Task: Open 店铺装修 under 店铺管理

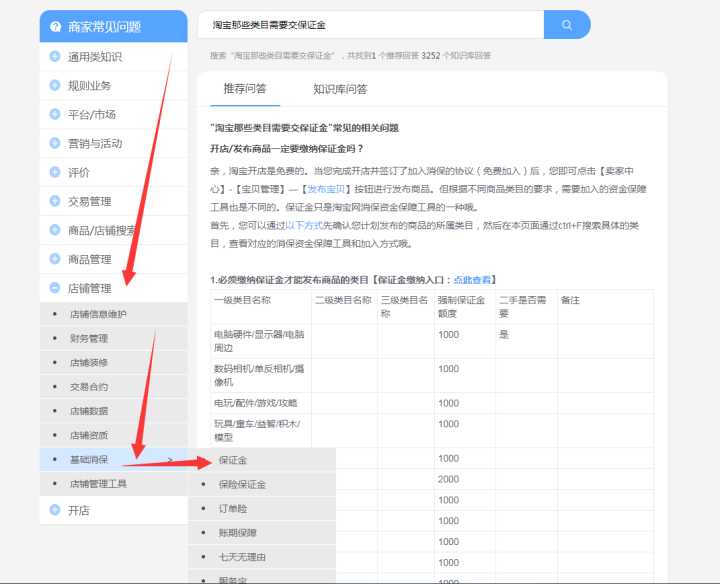Action: 89,363
